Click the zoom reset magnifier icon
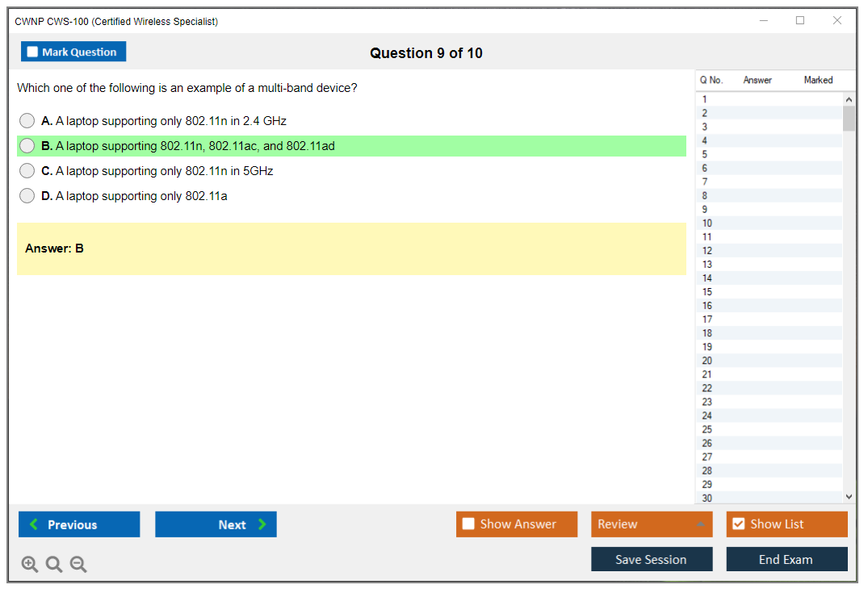The height and width of the screenshot is (593, 868). pyautogui.click(x=54, y=565)
